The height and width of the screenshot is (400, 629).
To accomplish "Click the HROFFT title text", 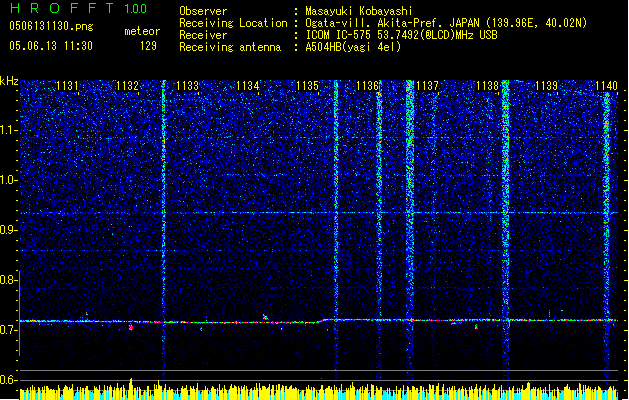I will coord(61,8).
